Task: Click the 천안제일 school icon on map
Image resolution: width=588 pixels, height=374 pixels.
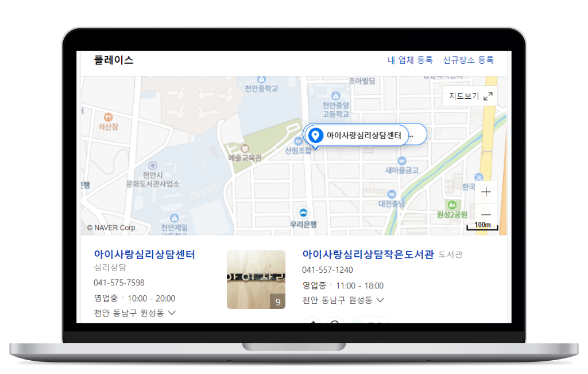Action: (x=175, y=218)
